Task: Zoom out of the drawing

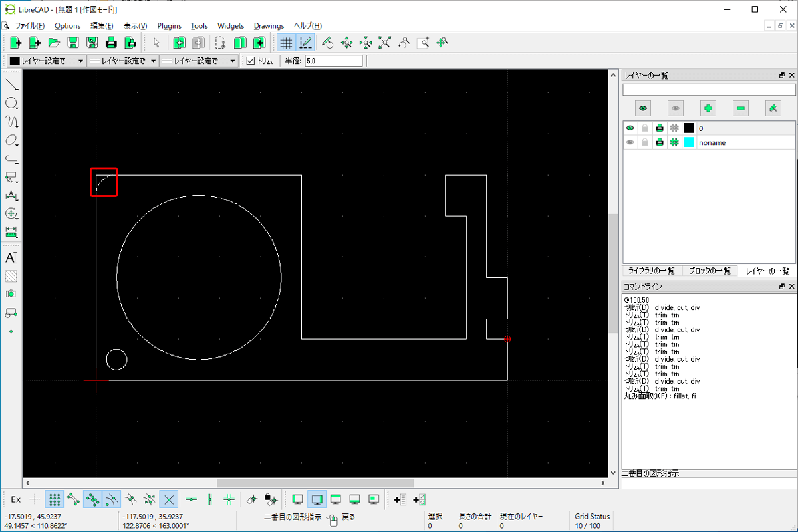Action: (x=366, y=43)
